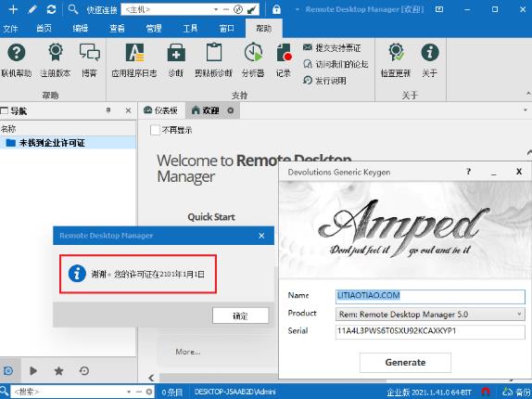Open the 博客 blog icon
532x399 pixels.
pyautogui.click(x=90, y=60)
